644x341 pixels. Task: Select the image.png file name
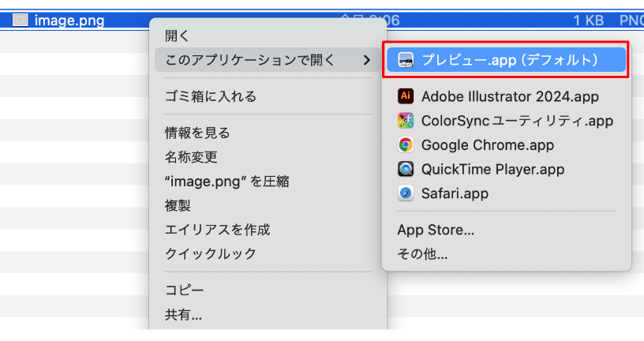[x=69, y=21]
